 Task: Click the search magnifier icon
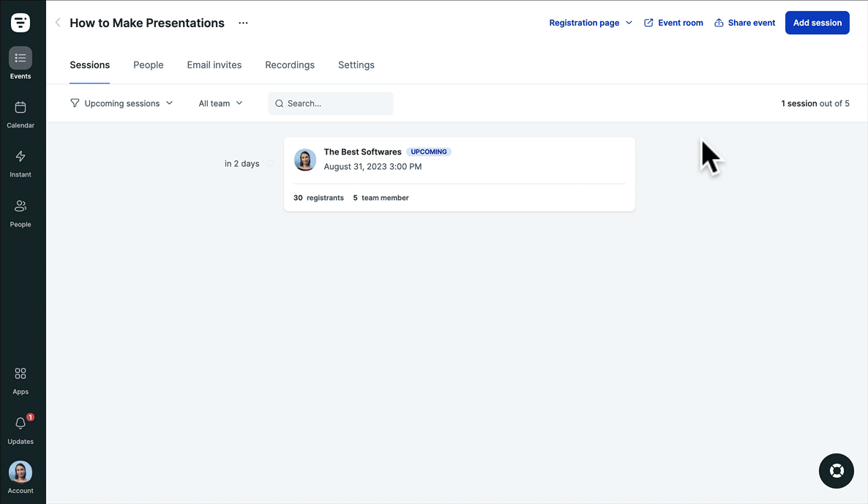279,103
